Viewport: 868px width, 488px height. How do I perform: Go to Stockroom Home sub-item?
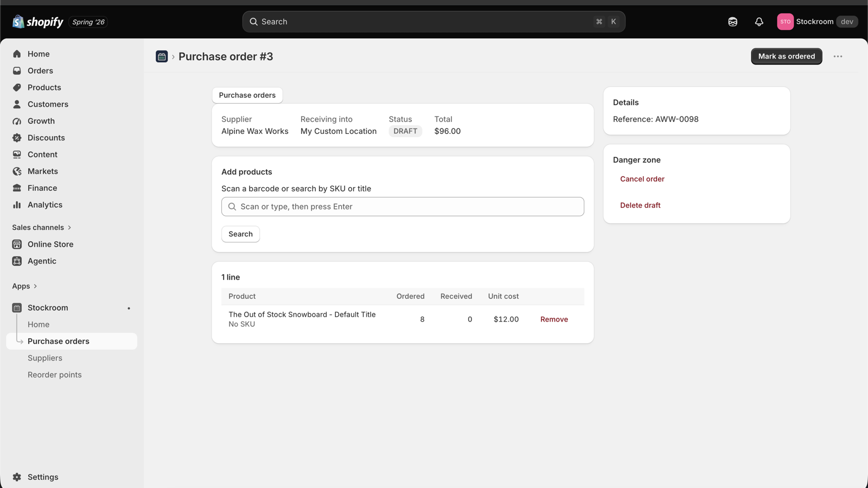coord(39,324)
